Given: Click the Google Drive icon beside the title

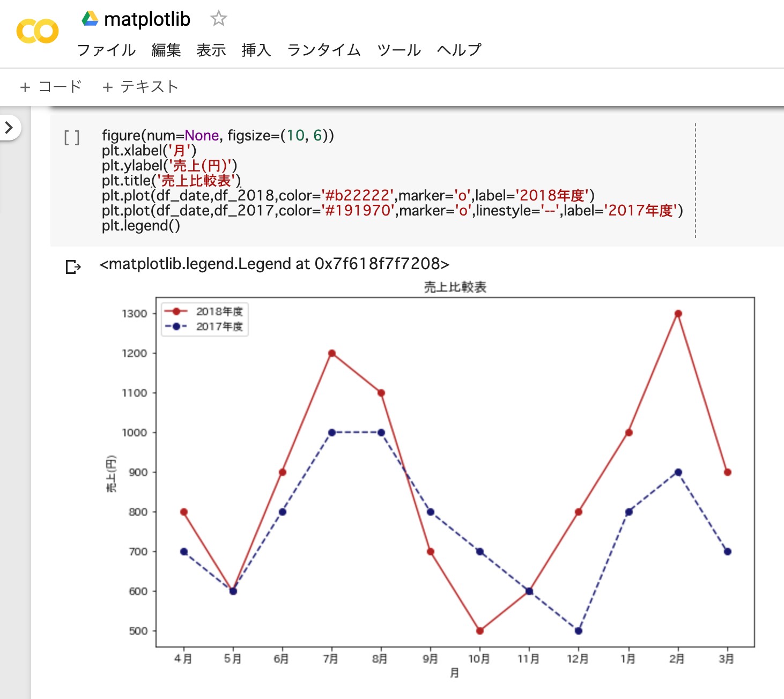Looking at the screenshot, I should point(90,19).
